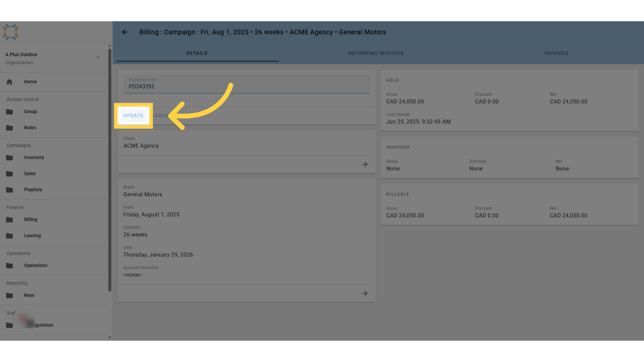Click the app logo at top left

pyautogui.click(x=11, y=32)
